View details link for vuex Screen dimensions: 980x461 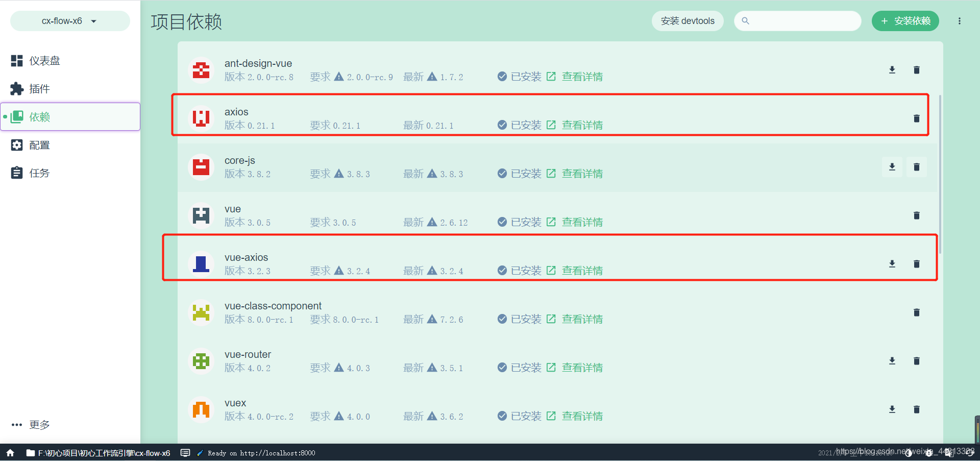(575, 416)
